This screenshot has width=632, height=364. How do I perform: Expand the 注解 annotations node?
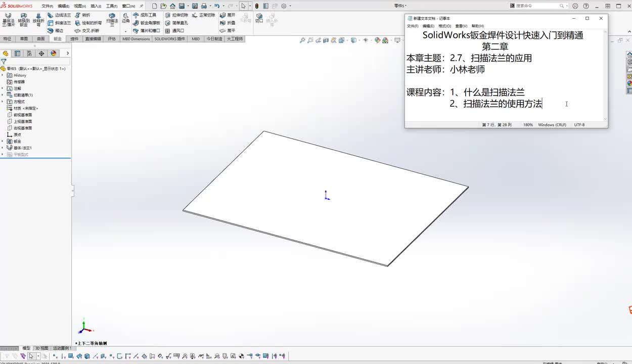[3, 88]
